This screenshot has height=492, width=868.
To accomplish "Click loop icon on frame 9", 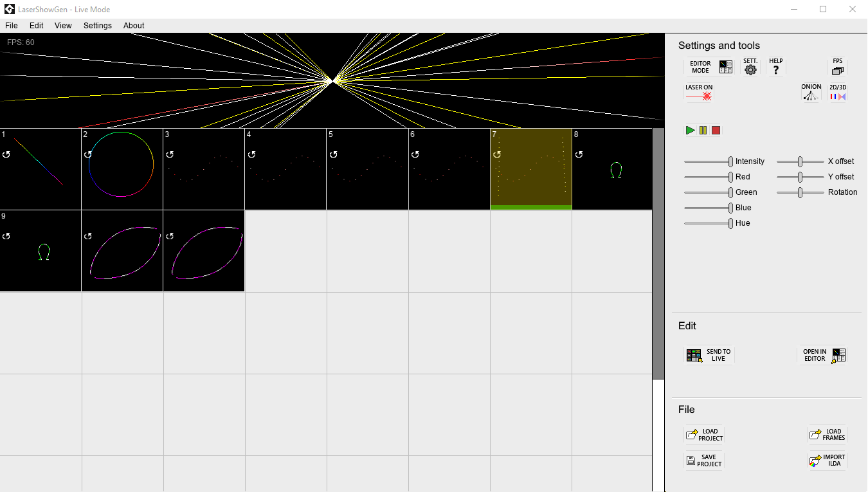I will (x=6, y=236).
